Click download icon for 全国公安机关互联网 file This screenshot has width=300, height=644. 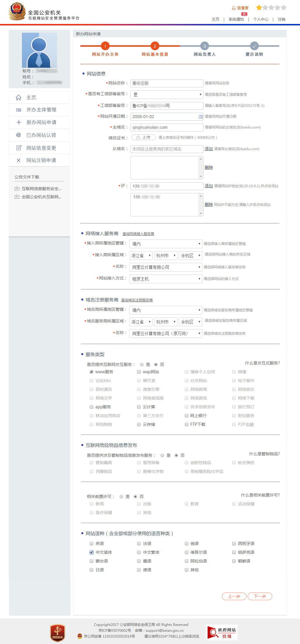17,197
